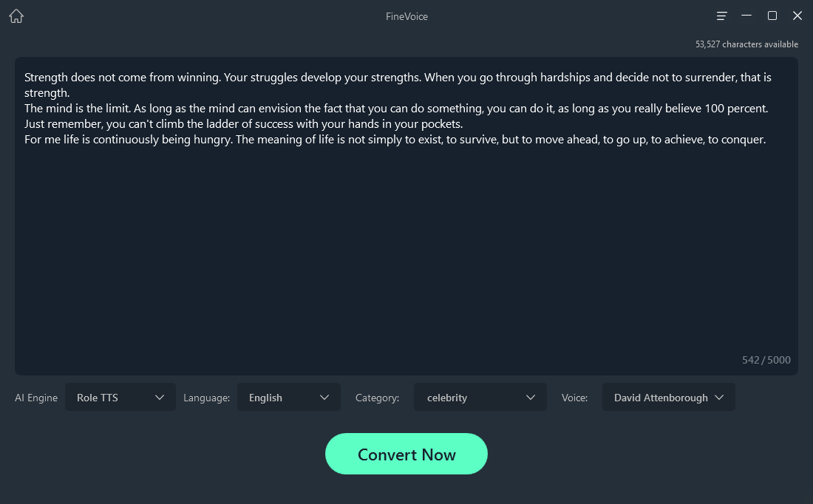Click the Category dropdown chevron arrow
813x504 pixels.
(531, 398)
